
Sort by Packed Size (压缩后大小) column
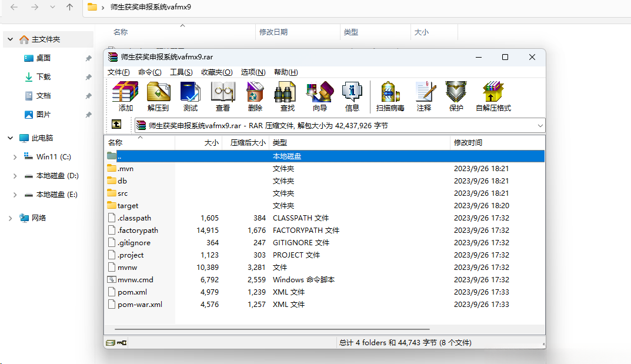[245, 142]
